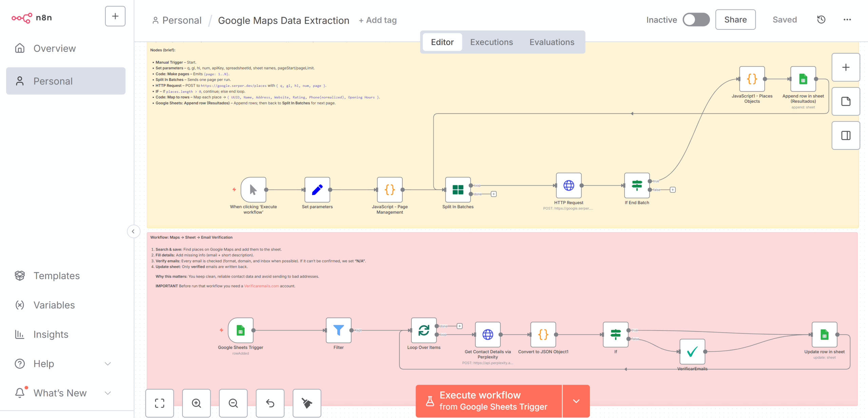868x418 pixels.
Task: Select the Split In Batches node
Action: tap(458, 190)
